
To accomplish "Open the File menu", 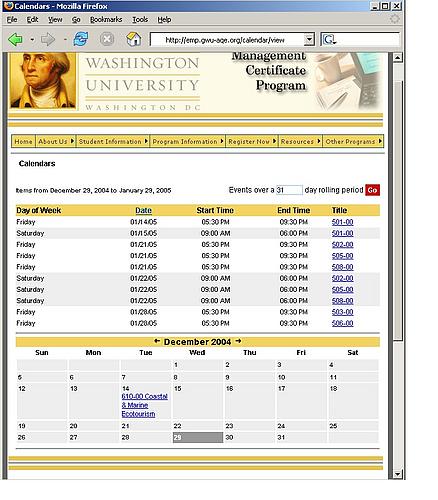I will (12, 20).
